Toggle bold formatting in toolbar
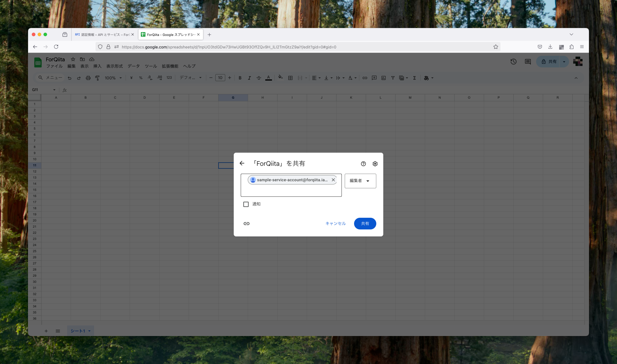 point(240,78)
